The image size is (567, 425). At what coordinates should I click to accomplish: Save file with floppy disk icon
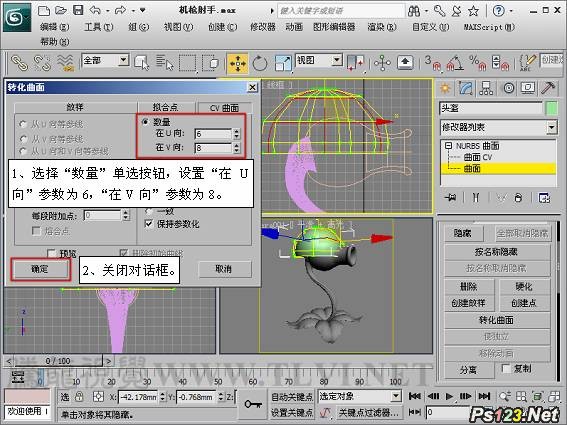pos(78,10)
